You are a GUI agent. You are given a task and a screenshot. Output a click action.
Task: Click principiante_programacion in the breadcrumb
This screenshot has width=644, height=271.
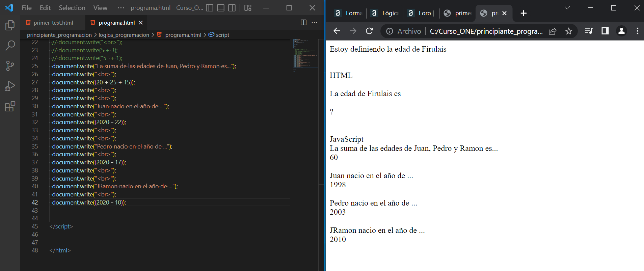tap(59, 35)
